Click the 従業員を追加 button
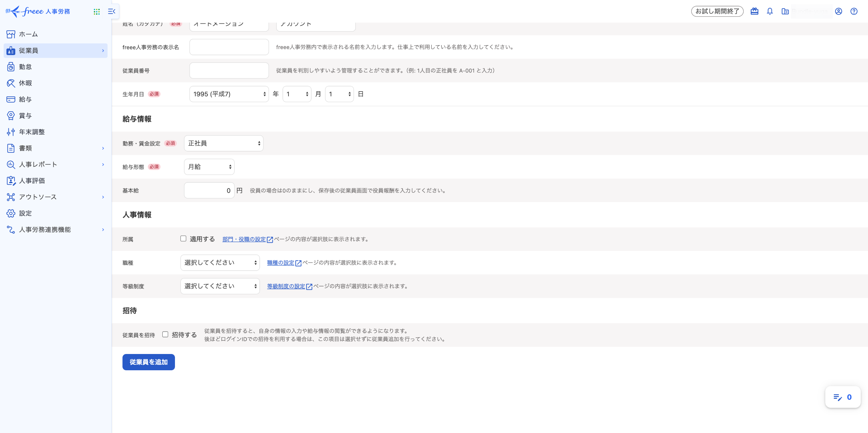Screen dimensions: 868x433 [x=149, y=362]
